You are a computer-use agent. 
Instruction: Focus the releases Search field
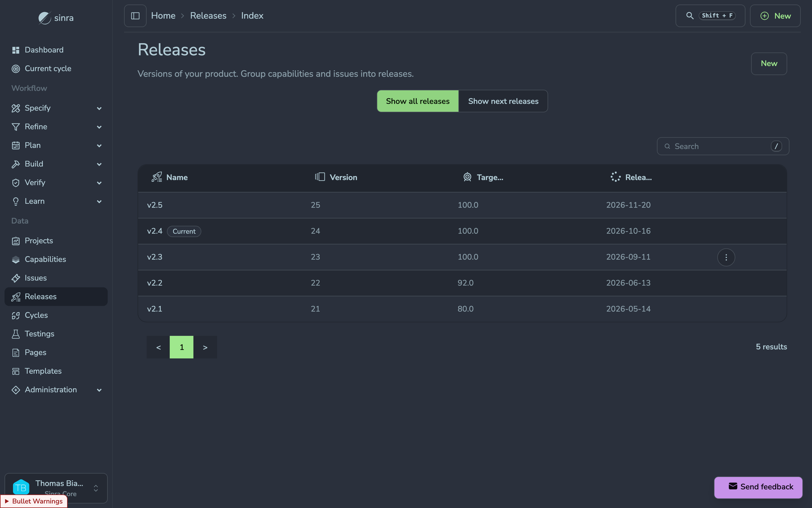click(723, 146)
